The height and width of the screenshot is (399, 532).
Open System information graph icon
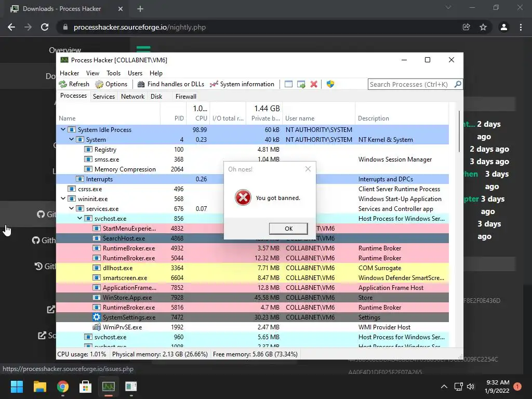[x=214, y=84]
